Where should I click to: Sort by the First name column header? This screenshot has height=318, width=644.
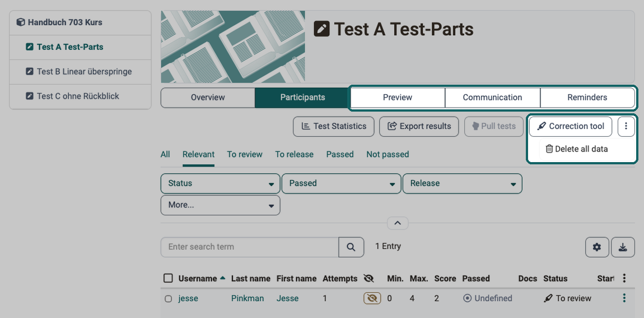pyautogui.click(x=297, y=279)
